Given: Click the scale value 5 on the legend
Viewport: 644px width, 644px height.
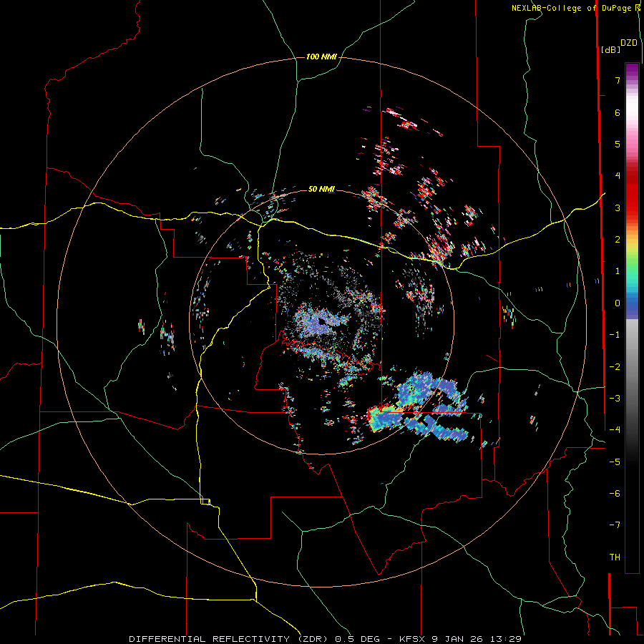Looking at the screenshot, I should tap(618, 144).
